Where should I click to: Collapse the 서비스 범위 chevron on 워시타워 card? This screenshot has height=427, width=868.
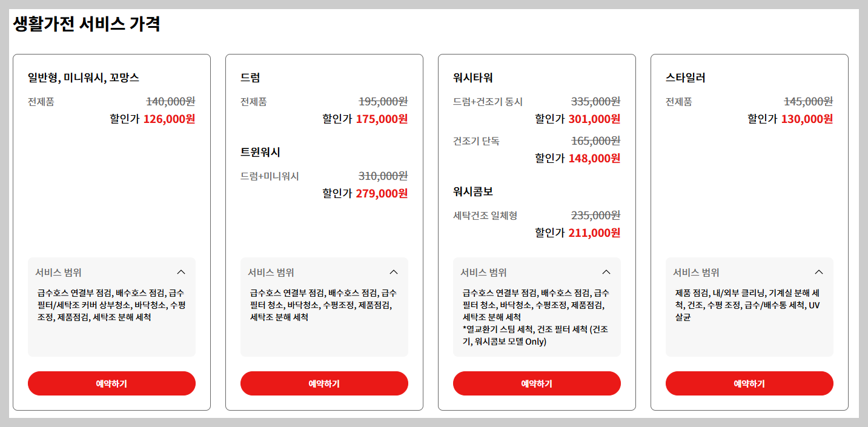tap(606, 272)
